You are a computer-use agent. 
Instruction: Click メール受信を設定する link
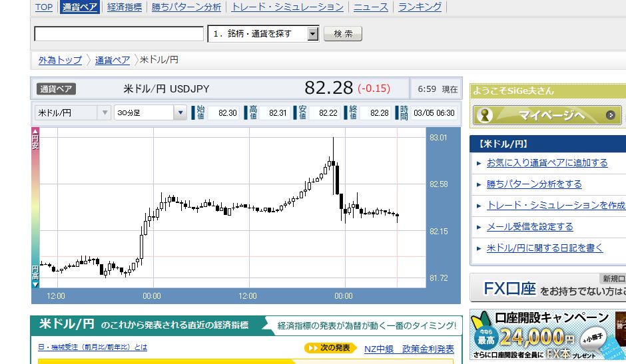click(x=530, y=227)
